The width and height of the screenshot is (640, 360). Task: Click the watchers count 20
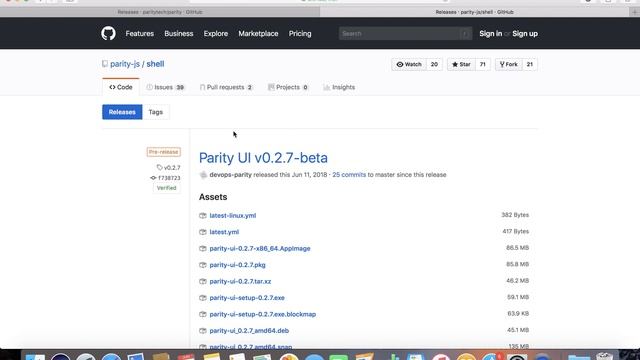tap(434, 64)
